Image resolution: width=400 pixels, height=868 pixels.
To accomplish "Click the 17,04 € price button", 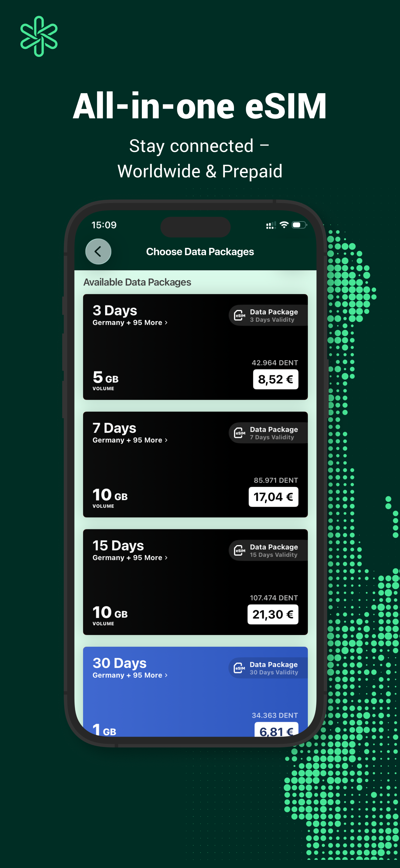I will (x=274, y=497).
